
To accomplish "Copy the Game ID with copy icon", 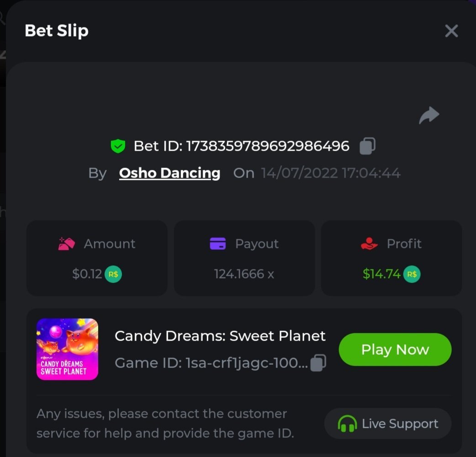I will 318,362.
